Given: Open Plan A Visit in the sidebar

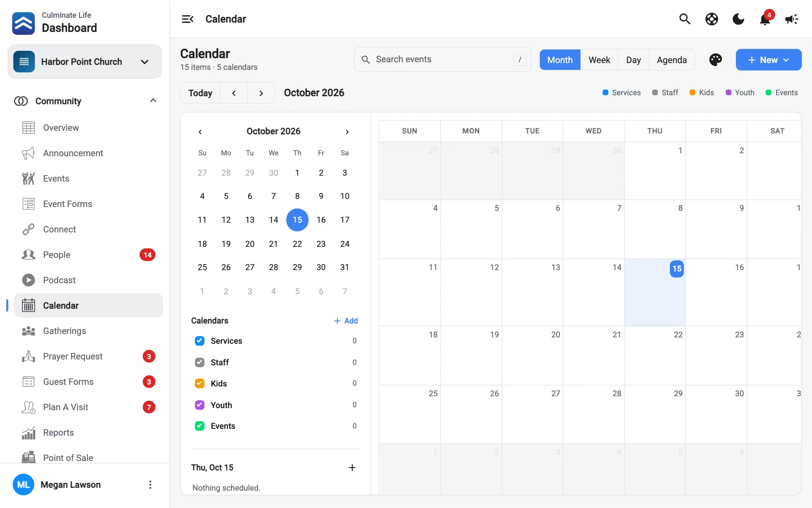Looking at the screenshot, I should [88, 407].
